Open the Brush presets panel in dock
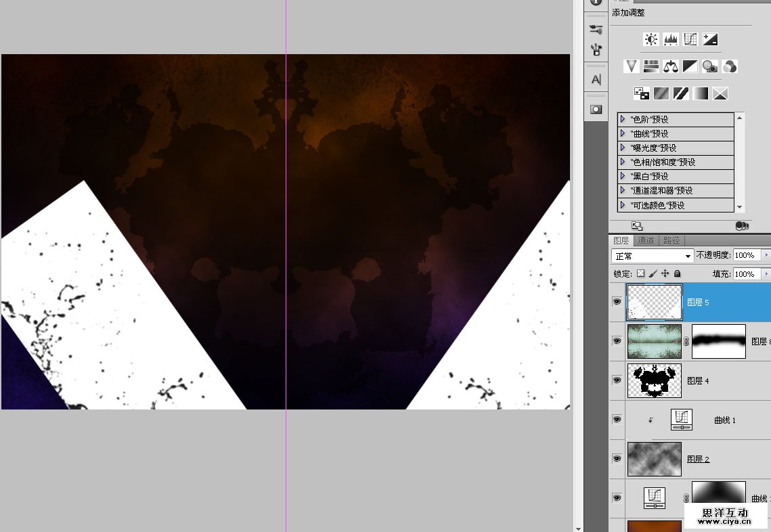 596,29
